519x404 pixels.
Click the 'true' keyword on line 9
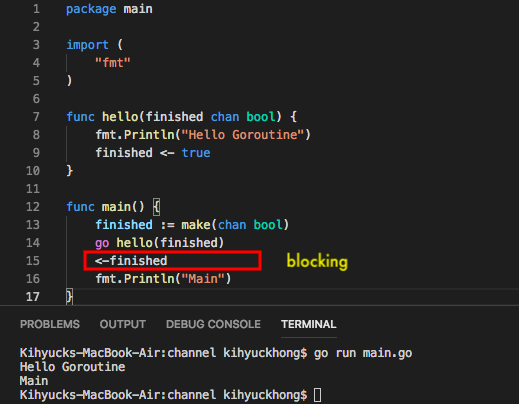tap(196, 153)
